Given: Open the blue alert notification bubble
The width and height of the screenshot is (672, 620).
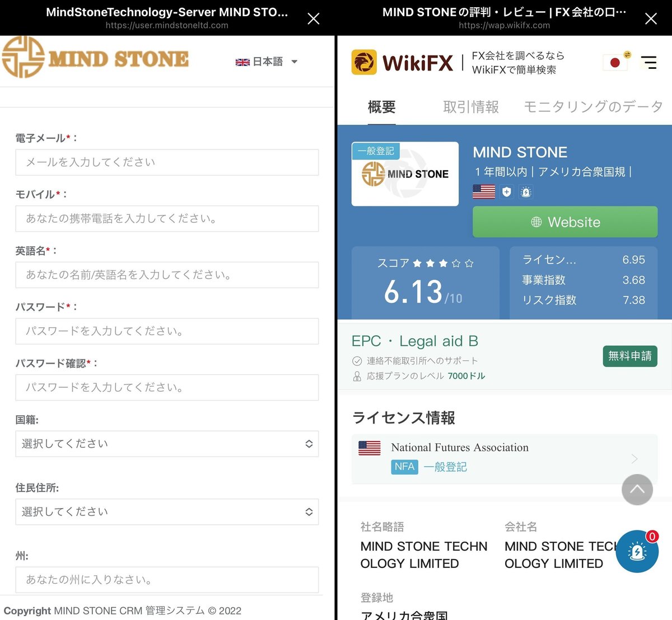Looking at the screenshot, I should click(x=637, y=552).
